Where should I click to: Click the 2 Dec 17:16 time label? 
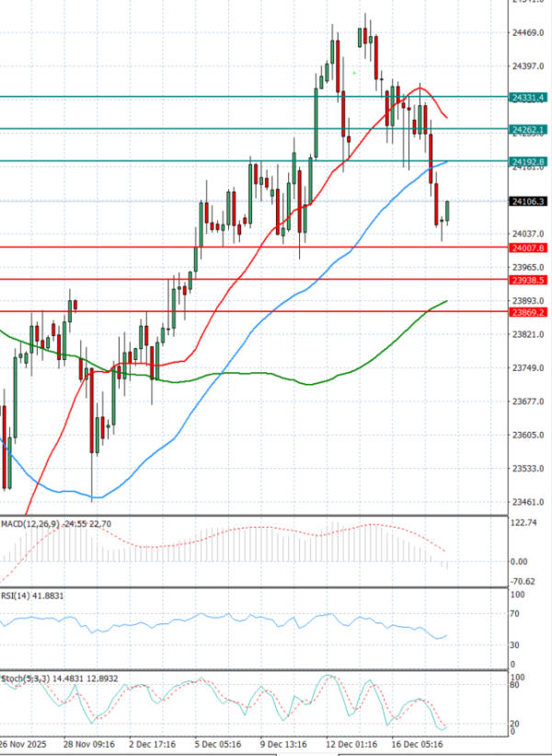pyautogui.click(x=155, y=743)
